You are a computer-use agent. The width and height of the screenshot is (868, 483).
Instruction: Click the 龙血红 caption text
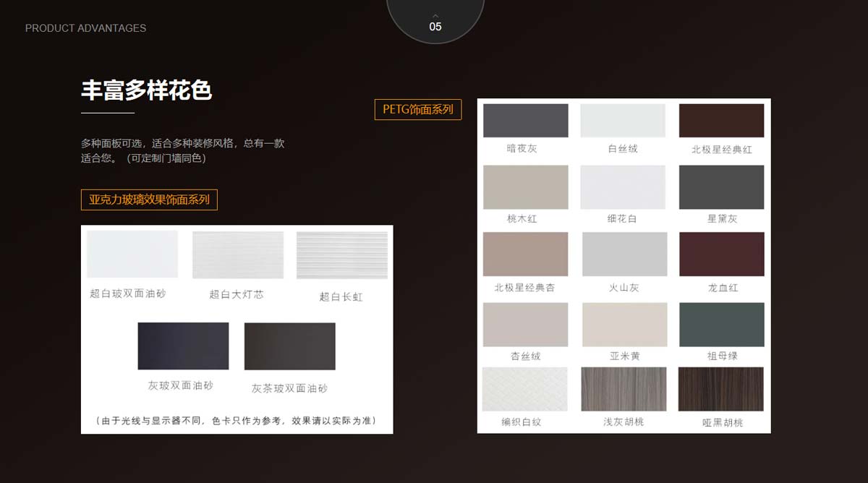coord(723,287)
